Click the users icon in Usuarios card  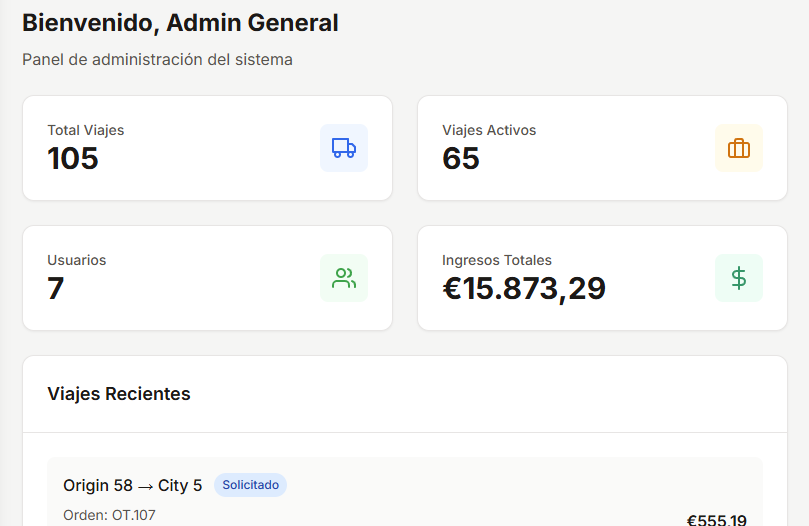tap(344, 278)
